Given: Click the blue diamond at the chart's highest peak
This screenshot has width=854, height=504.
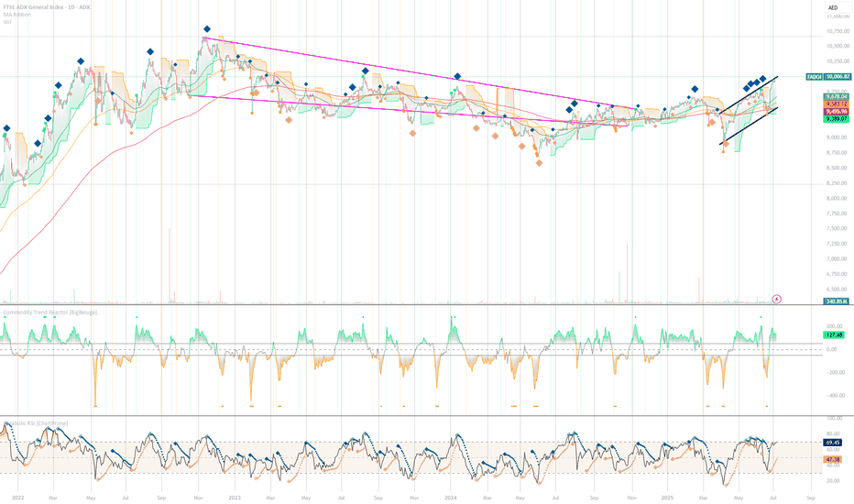Looking at the screenshot, I should click(207, 29).
